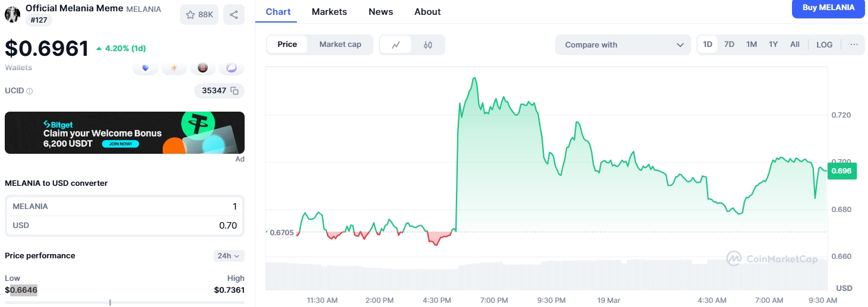Image resolution: width=868 pixels, height=307 pixels.
Task: Expand the 24h price performance dropdown
Action: pyautogui.click(x=229, y=256)
